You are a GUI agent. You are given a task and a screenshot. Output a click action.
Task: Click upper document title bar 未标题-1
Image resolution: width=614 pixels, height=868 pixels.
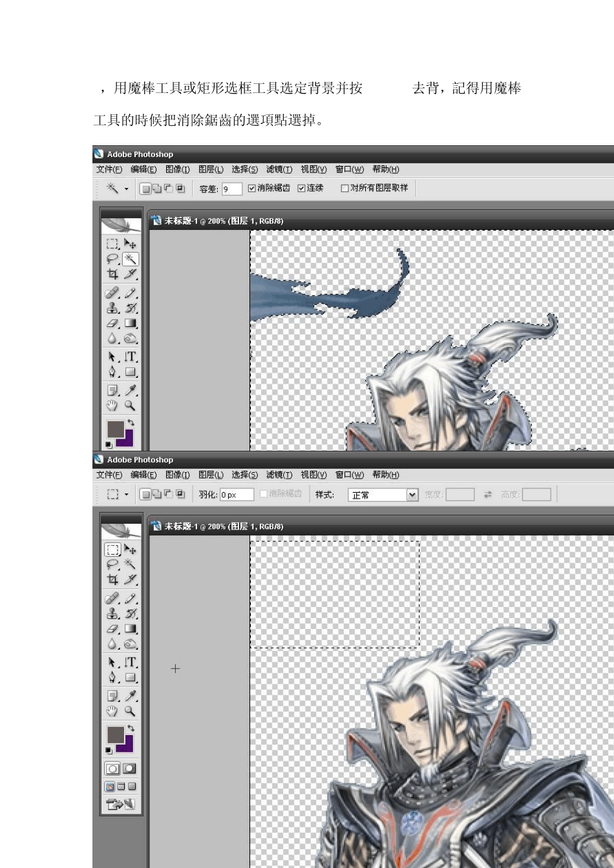[381, 221]
